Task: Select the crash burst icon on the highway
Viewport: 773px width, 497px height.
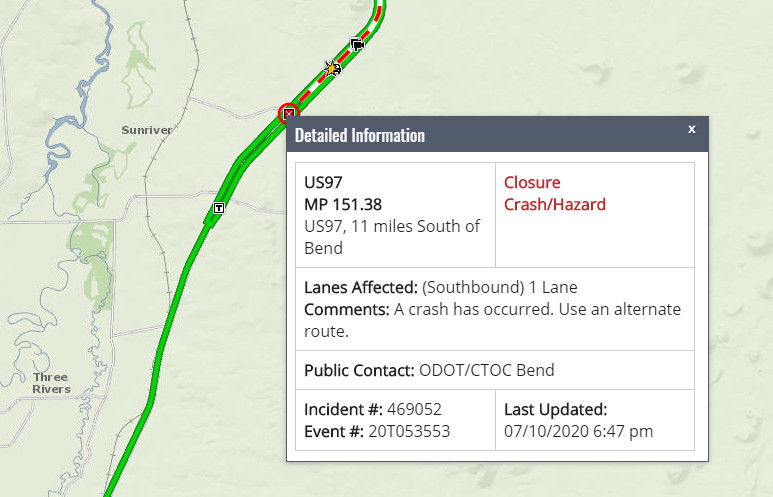Action: pos(332,68)
